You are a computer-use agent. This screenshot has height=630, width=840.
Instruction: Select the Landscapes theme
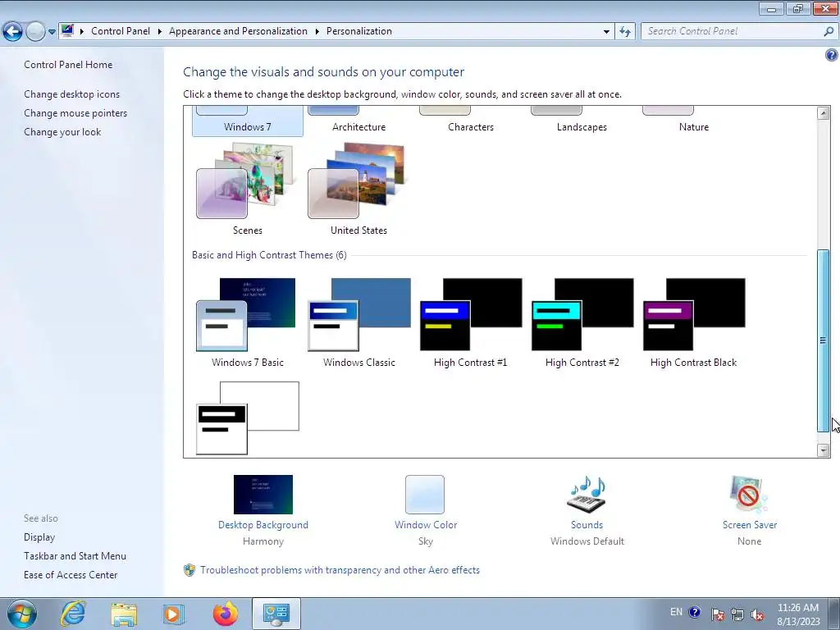[582, 127]
